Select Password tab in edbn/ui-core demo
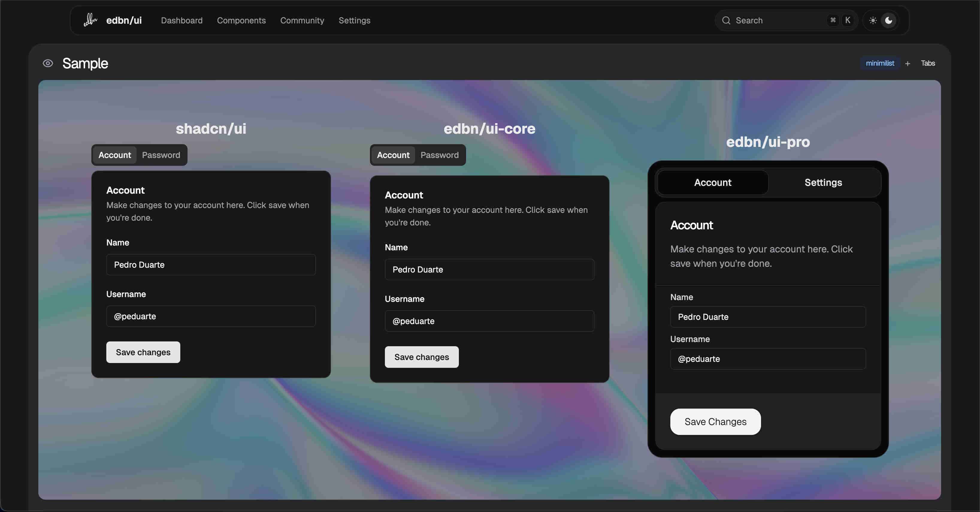The image size is (980, 512). (439, 155)
